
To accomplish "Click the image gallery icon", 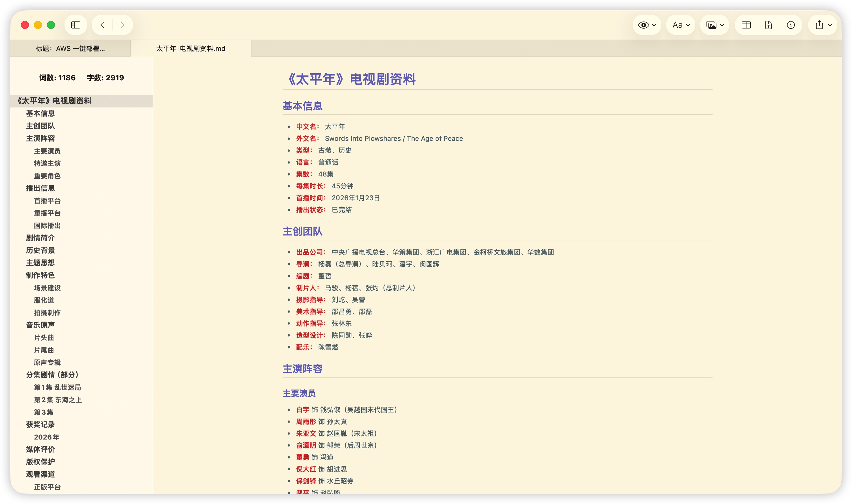I will pos(711,25).
